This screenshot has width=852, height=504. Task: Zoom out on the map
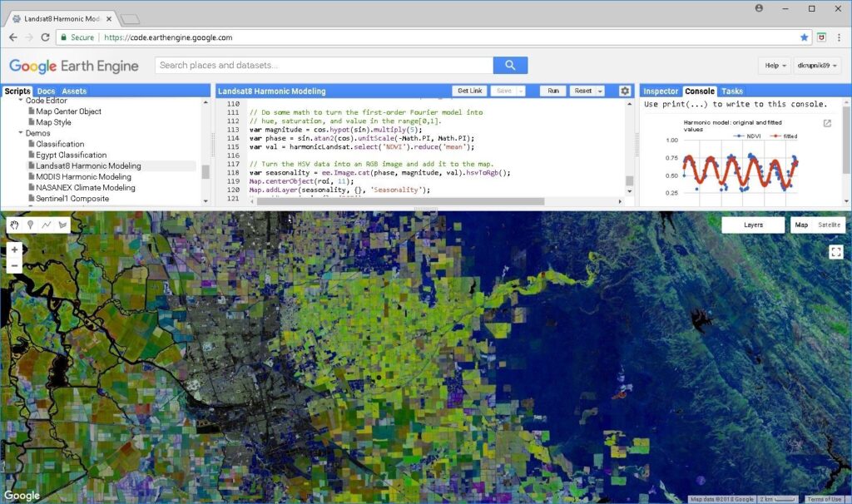point(15,265)
